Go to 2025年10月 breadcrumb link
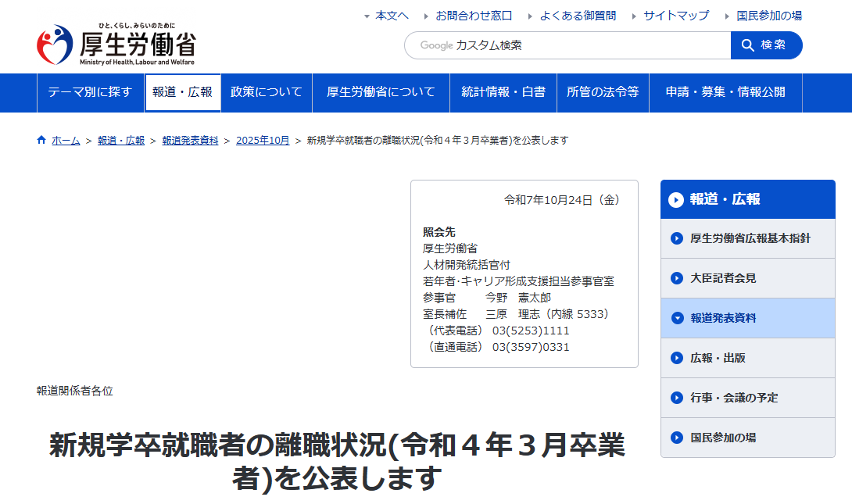This screenshot has height=504, width=852. point(263,141)
